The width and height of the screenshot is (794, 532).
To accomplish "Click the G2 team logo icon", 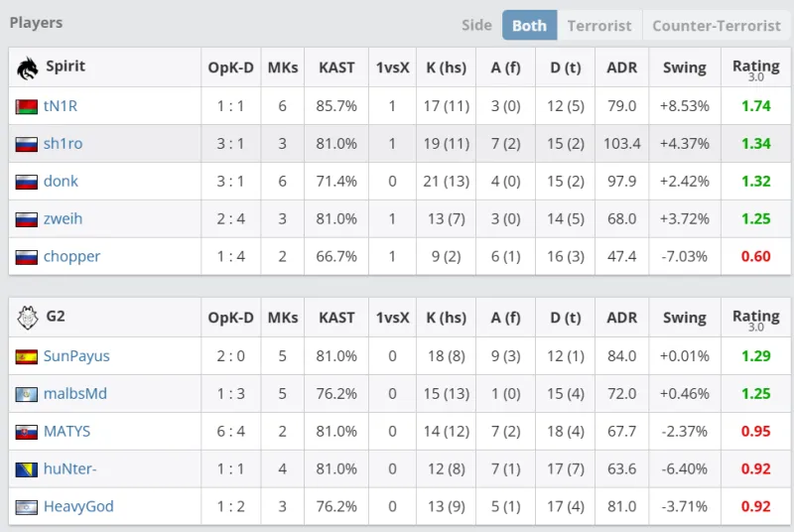I will click(x=26, y=319).
